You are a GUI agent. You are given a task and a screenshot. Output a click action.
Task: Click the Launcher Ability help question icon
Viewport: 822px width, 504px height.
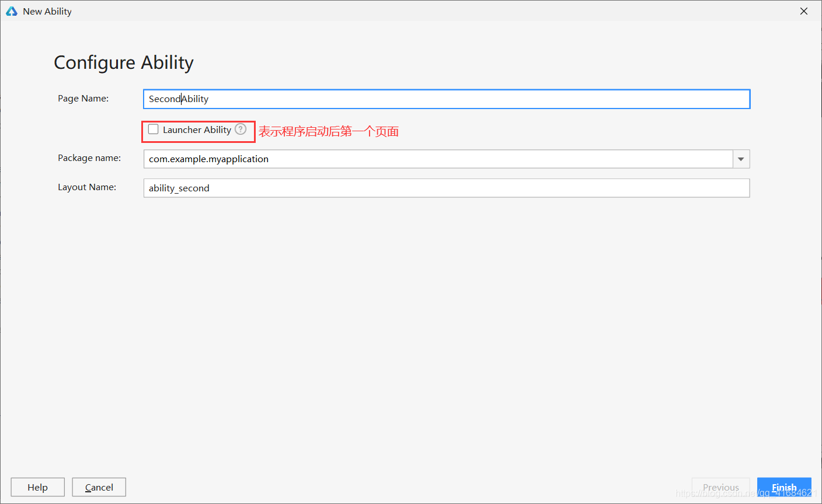[241, 129]
